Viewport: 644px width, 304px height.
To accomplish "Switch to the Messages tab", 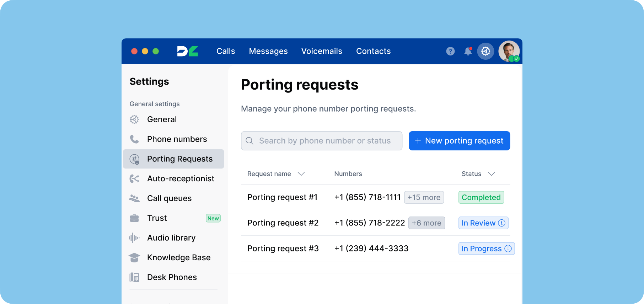I will [268, 51].
